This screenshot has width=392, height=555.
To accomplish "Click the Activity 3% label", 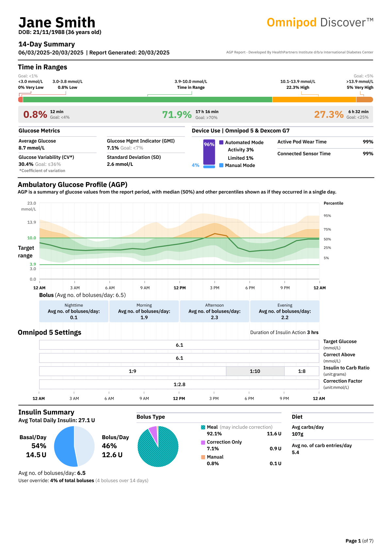I will pos(241,150).
